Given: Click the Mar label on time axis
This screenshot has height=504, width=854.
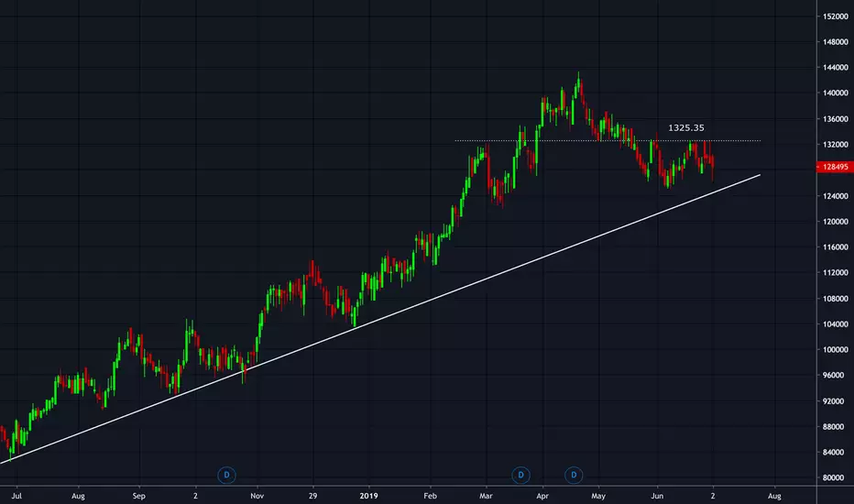Looking at the screenshot, I should point(486,496).
